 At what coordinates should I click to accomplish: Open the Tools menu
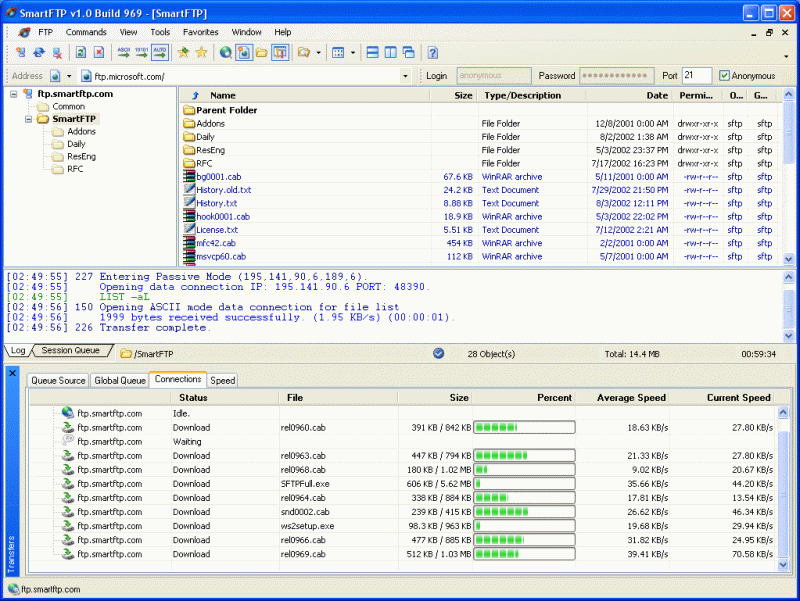160,32
